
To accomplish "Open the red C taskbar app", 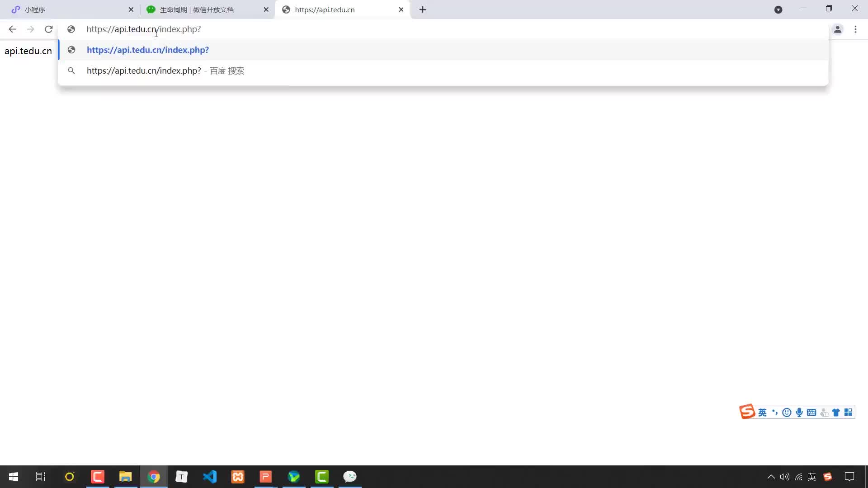I will 97,477.
